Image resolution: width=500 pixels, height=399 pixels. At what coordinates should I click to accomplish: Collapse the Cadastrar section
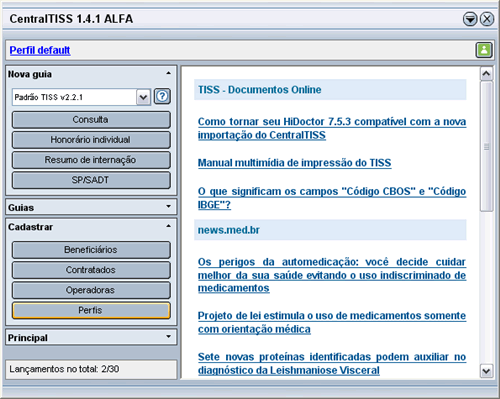(x=169, y=226)
